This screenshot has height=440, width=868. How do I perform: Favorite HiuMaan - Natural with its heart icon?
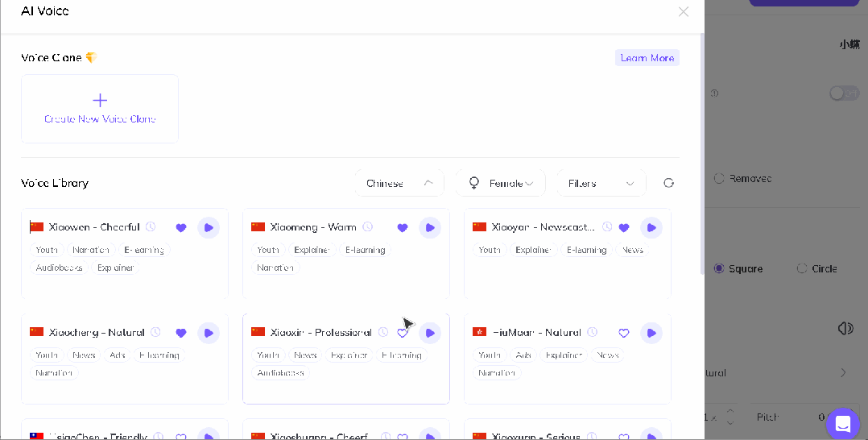(x=624, y=333)
